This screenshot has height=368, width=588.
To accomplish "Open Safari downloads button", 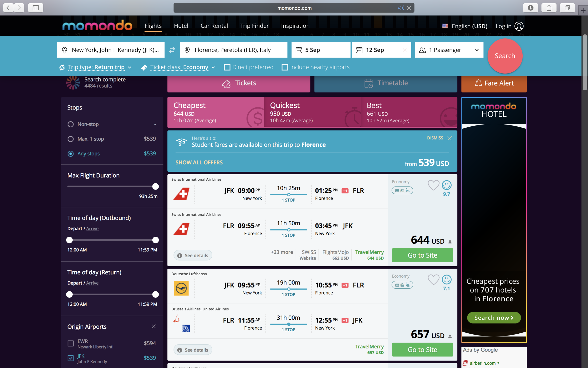I will [x=531, y=8].
